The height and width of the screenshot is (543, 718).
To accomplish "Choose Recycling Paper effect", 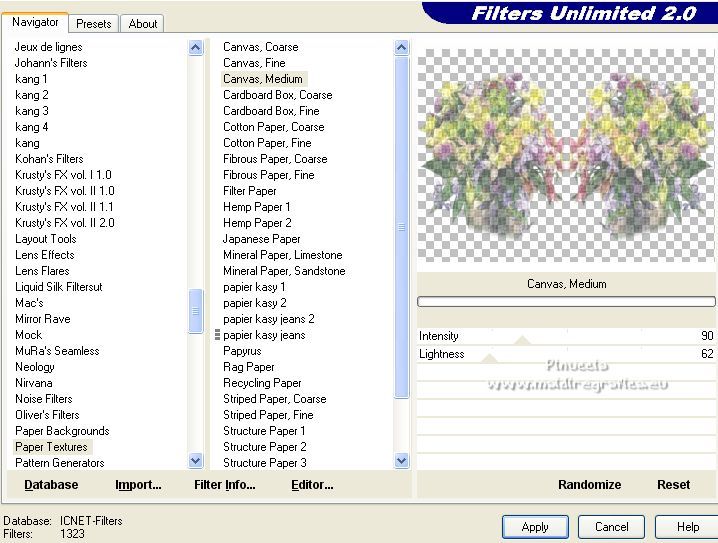I will [262, 383].
